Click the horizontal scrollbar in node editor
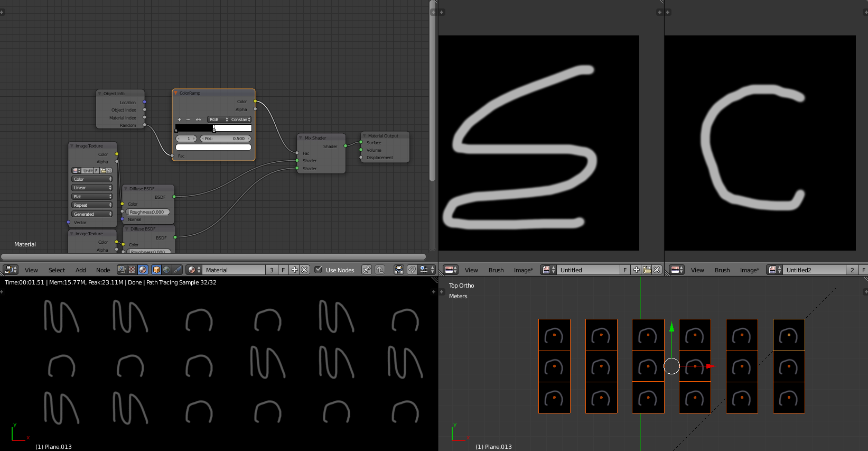Screen dimensions: 868x451 (213, 257)
